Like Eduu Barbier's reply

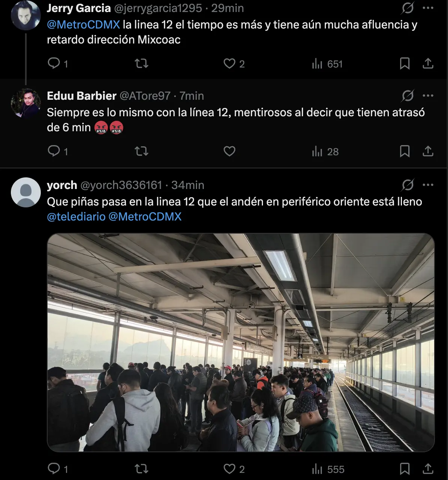click(x=229, y=151)
